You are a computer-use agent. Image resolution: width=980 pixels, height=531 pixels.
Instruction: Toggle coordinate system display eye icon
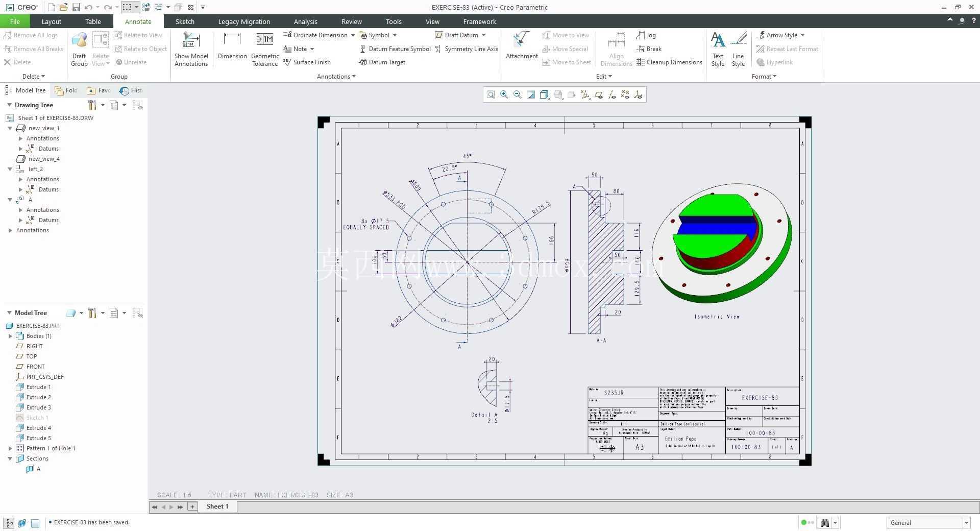coord(638,94)
